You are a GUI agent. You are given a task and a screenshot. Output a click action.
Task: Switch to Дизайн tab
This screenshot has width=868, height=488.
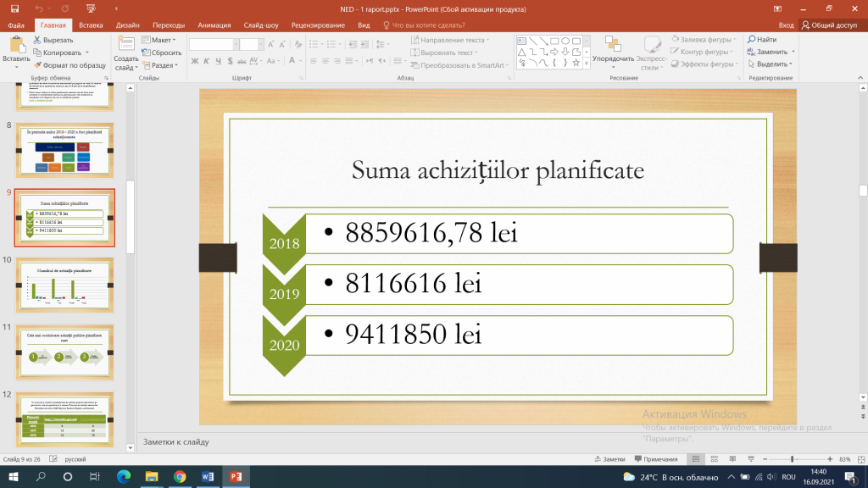[x=127, y=25]
